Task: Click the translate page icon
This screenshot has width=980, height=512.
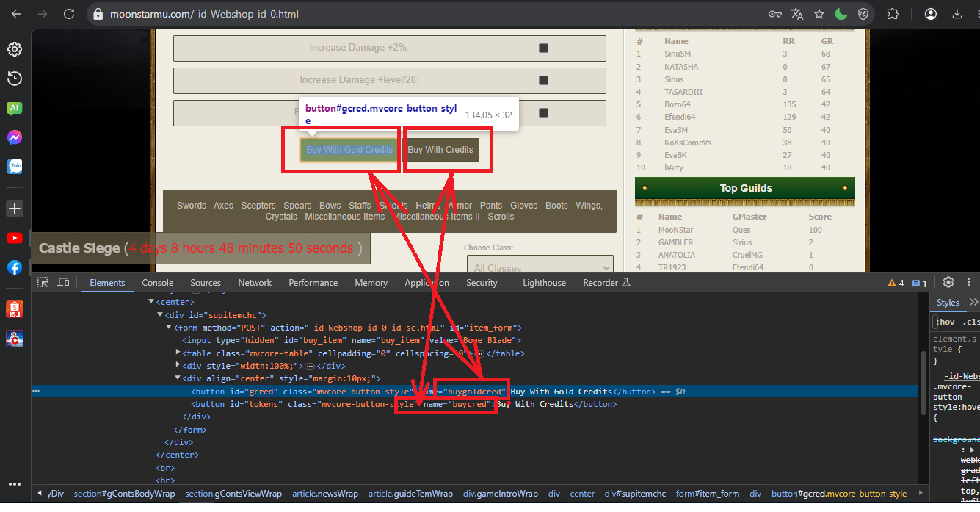Action: coord(797,14)
